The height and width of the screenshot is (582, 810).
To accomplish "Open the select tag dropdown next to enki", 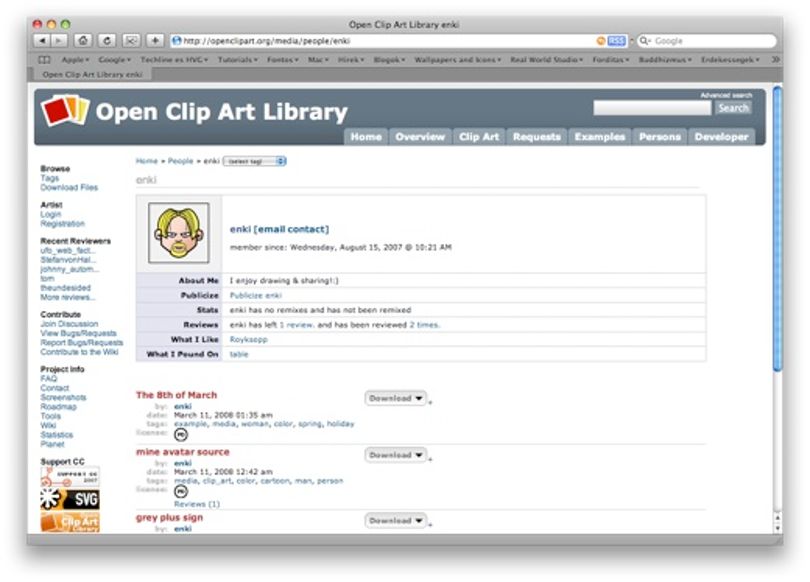I will click(x=255, y=161).
